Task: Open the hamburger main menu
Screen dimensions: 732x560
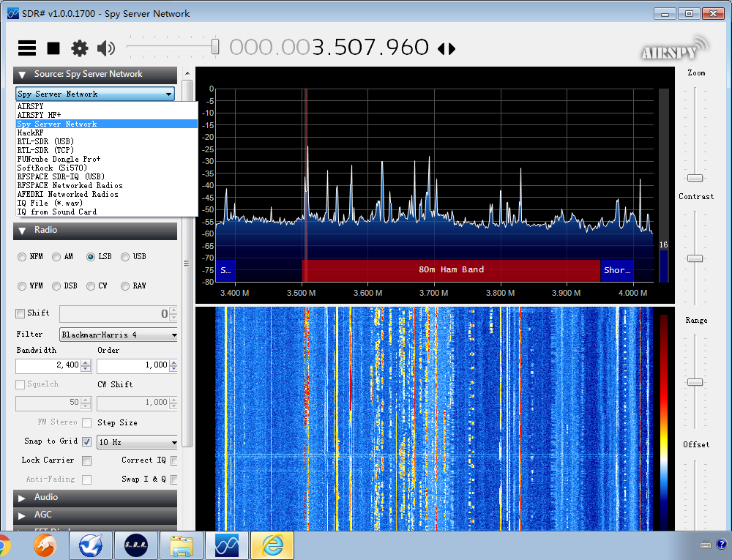Action: coord(27,48)
